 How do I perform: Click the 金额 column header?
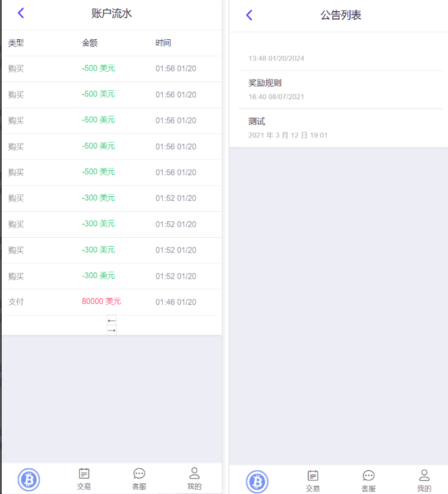point(90,43)
